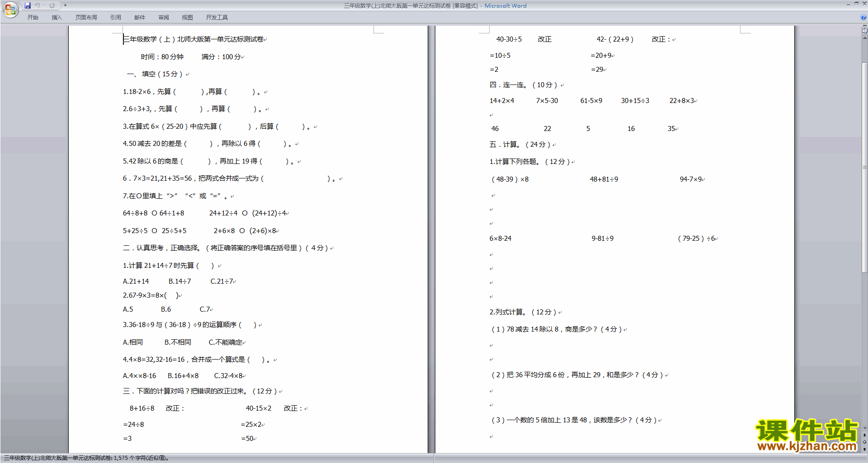
Task: Click the expression 42-（22+9）
Action: (615, 39)
